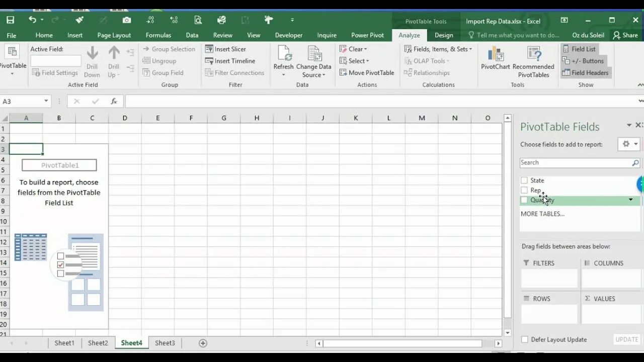
Task: Open the task pane options arrow
Action: (x=629, y=125)
